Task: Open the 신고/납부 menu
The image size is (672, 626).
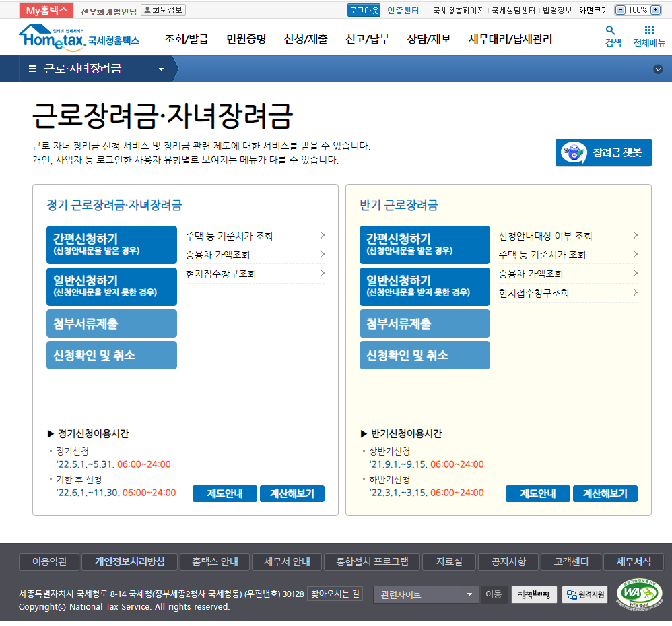Action: 367,39
